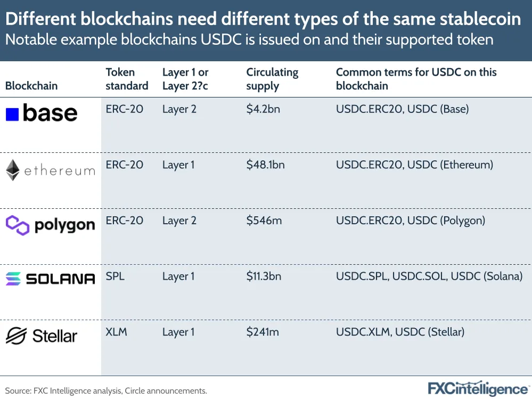Click the SPL token standard cell
The height and width of the screenshot is (399, 532).
tap(115, 276)
